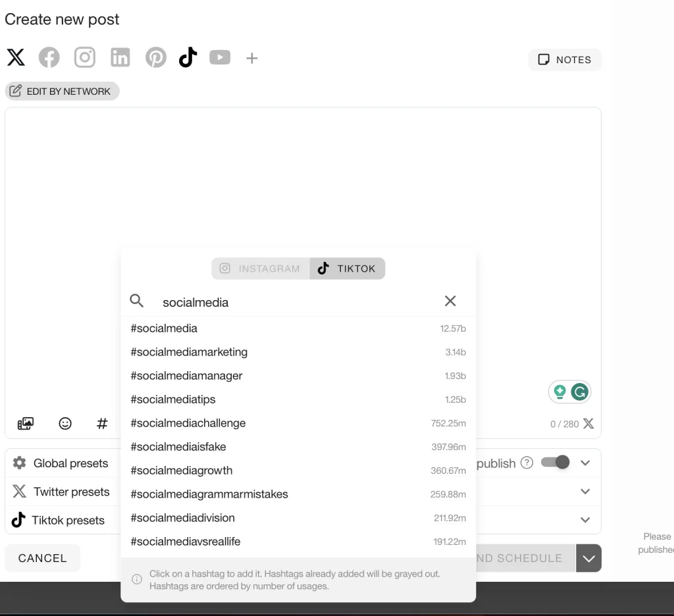Add the #socialmediavsreallife hashtag
674x616 pixels.
pyautogui.click(x=298, y=541)
